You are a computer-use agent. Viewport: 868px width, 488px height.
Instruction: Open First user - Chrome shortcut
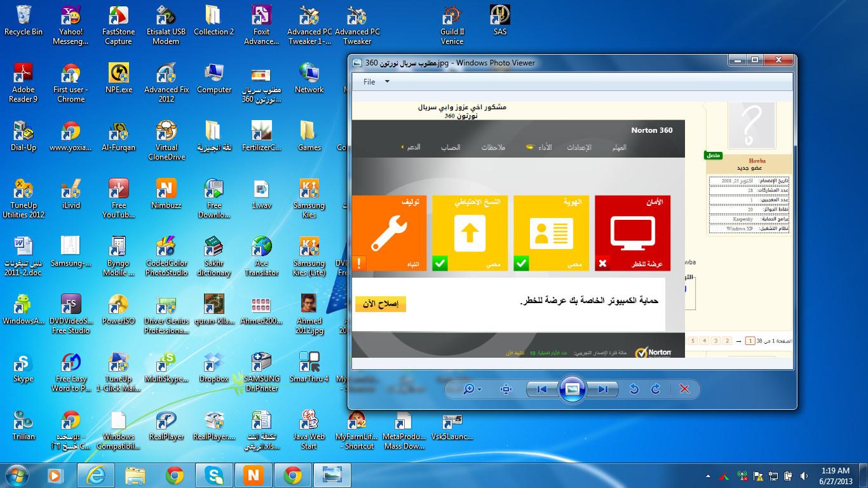(71, 83)
